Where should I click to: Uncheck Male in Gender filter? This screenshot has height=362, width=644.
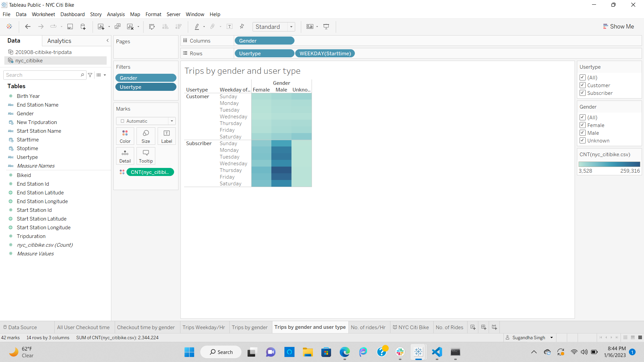[583, 133]
